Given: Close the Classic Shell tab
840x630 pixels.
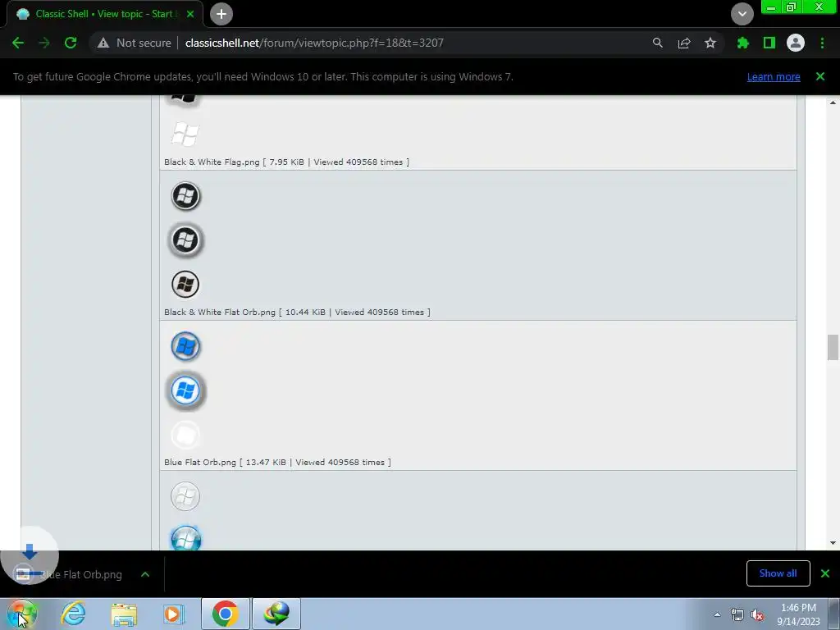Looking at the screenshot, I should 190,14.
